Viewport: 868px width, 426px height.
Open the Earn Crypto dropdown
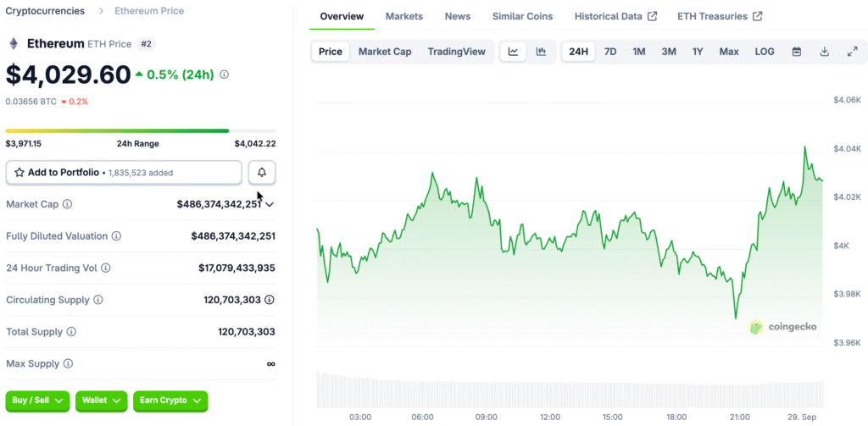(x=170, y=400)
